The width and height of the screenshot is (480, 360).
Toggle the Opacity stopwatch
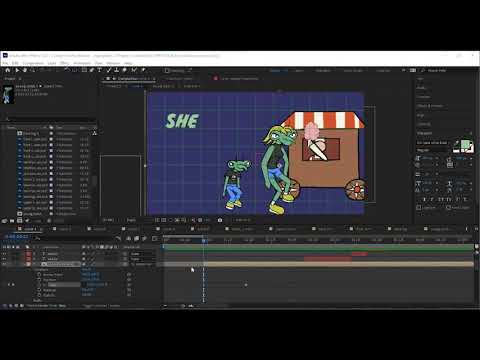pyautogui.click(x=39, y=295)
